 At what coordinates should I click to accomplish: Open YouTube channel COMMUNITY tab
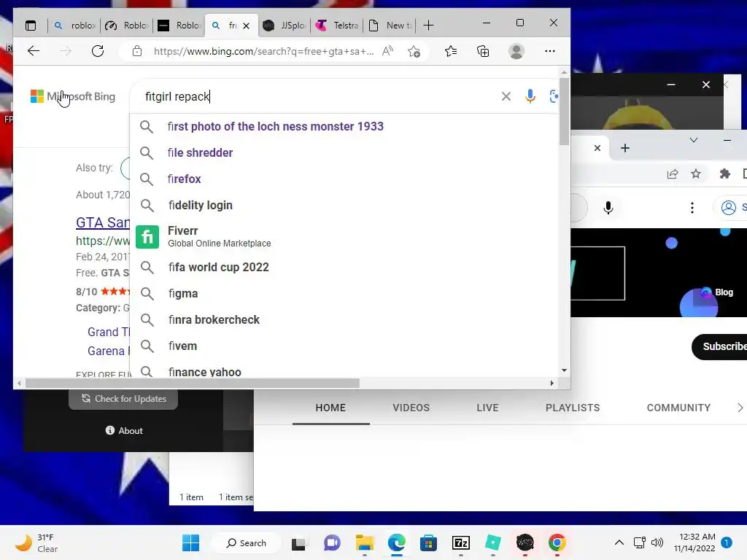[x=678, y=408]
